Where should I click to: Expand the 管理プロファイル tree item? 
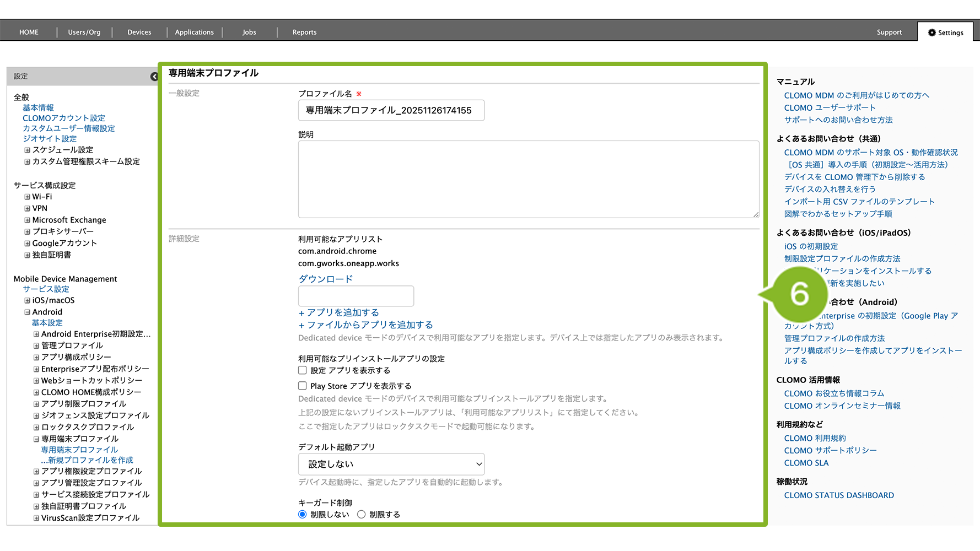pos(36,345)
